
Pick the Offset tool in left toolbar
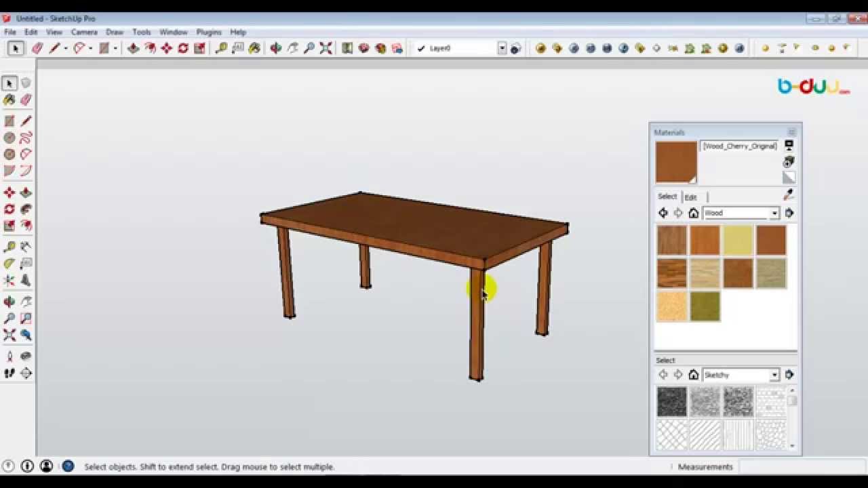click(26, 226)
